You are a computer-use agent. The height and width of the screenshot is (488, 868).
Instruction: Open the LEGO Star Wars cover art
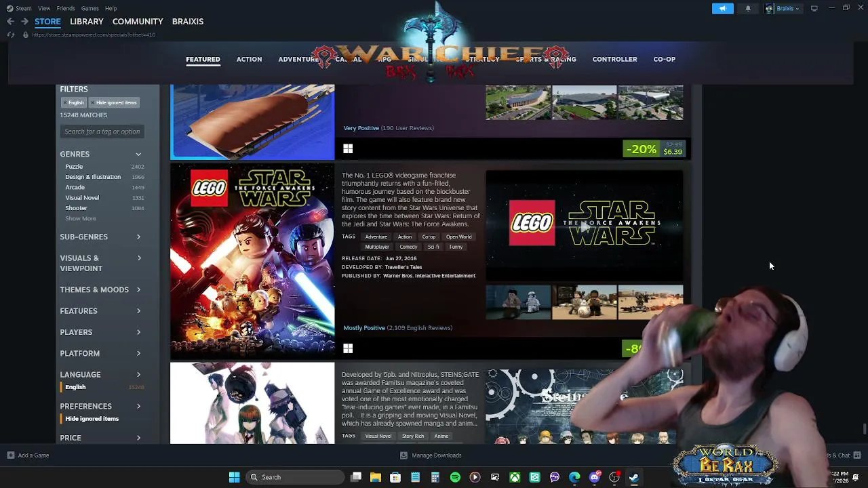[x=252, y=262]
